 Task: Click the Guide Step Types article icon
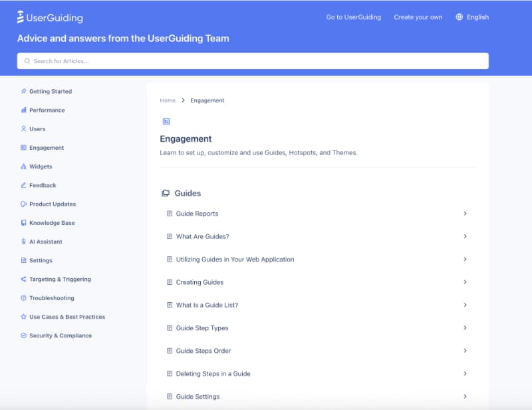click(x=170, y=327)
